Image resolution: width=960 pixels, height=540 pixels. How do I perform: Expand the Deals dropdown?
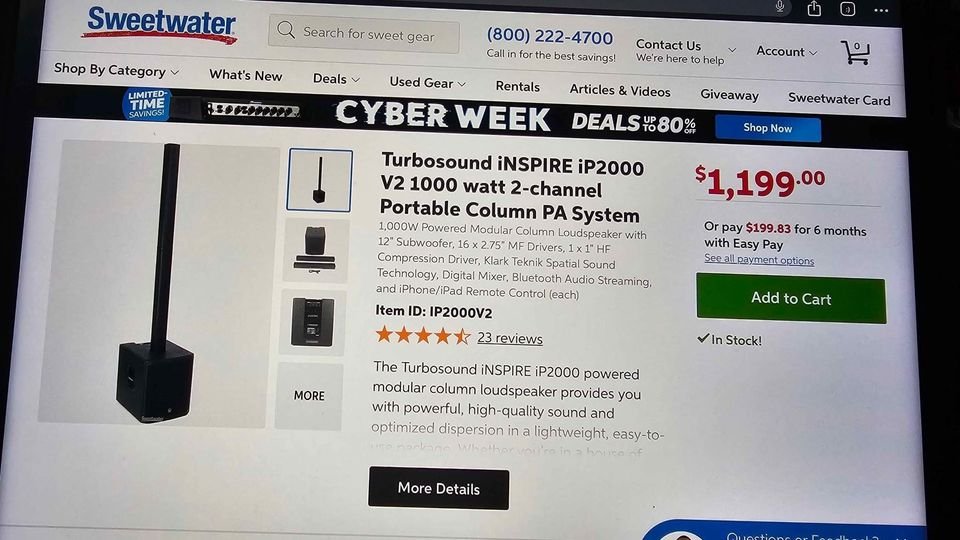pos(336,78)
